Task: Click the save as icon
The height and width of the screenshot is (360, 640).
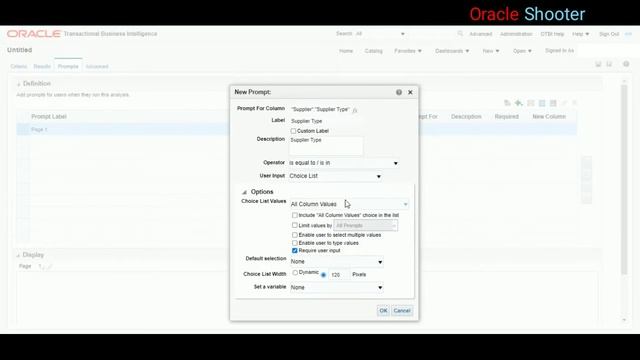Action: click(x=609, y=64)
